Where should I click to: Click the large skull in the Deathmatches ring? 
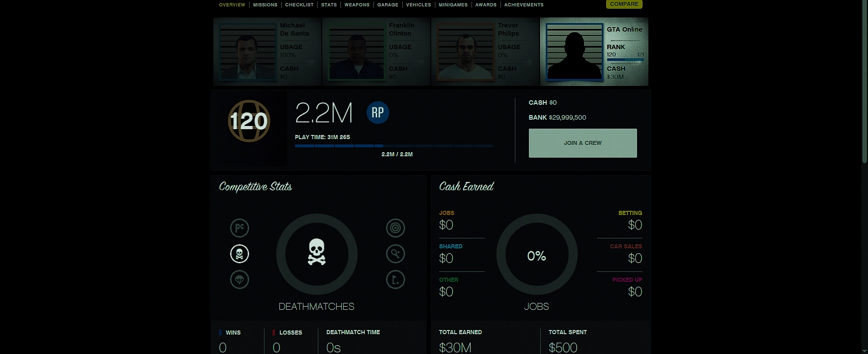(316, 252)
